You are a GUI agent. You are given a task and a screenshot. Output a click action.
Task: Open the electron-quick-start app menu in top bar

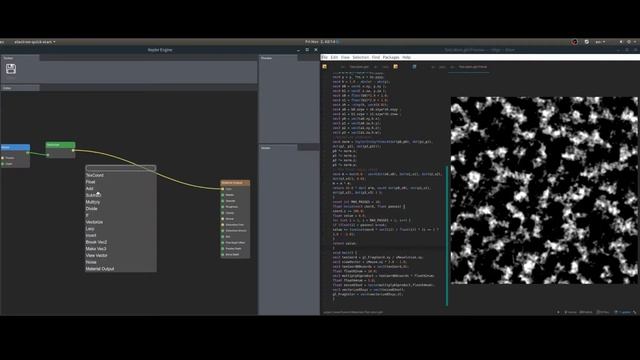coord(35,42)
